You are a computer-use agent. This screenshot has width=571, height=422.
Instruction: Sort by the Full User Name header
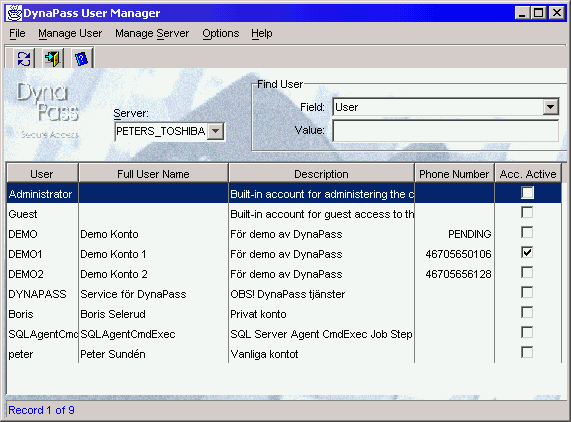coord(153,174)
